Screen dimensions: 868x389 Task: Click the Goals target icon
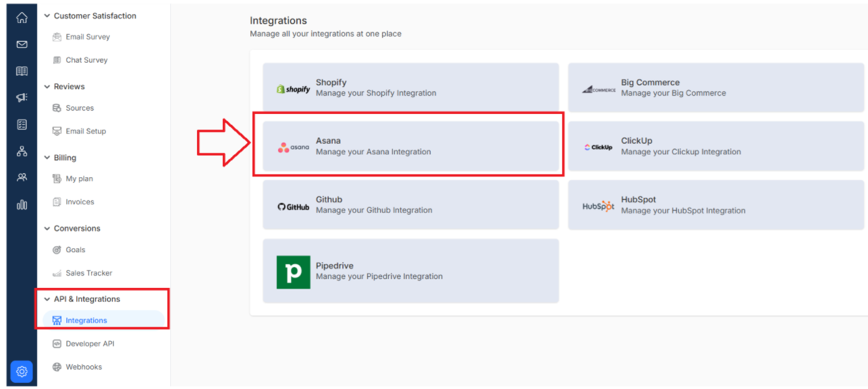click(x=57, y=249)
